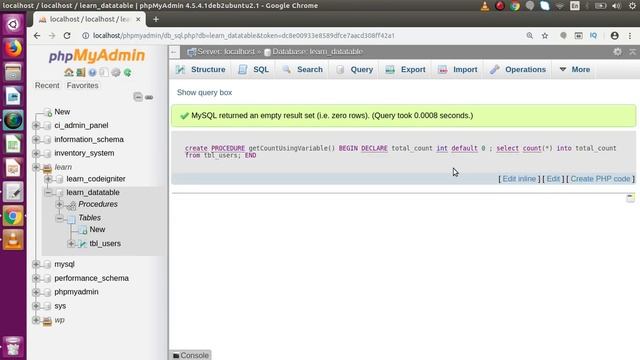Image resolution: width=640 pixels, height=360 pixels.
Task: Launch Firefox from the Ubuntu dock
Action: coord(13,49)
